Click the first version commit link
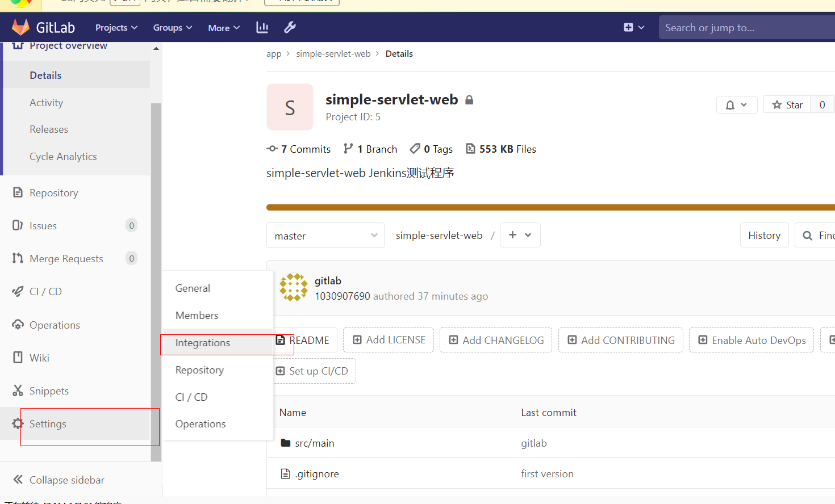This screenshot has width=835, height=504. coord(547,473)
